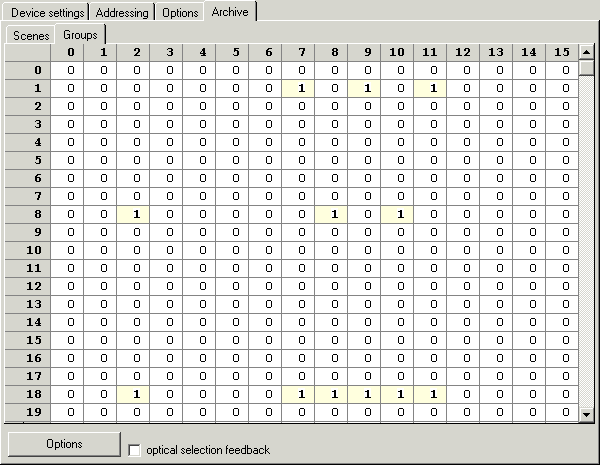The width and height of the screenshot is (600, 465).
Task: Click cell at row 1 column 10
Action: tap(397, 88)
